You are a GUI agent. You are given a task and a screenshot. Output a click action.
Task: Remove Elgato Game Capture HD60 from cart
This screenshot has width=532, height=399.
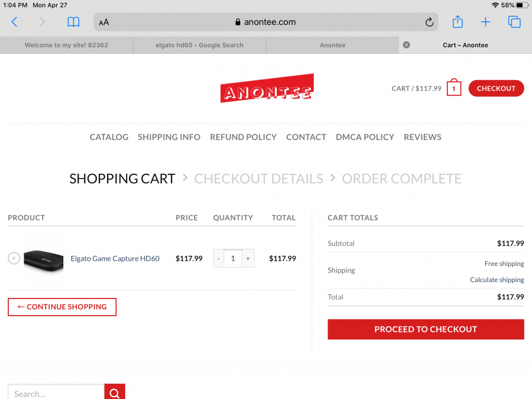tap(14, 258)
